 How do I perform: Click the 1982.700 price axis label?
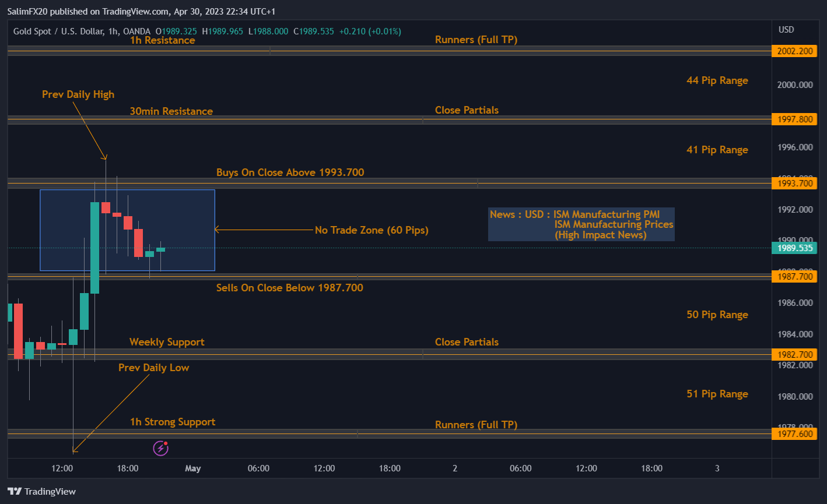click(x=794, y=354)
